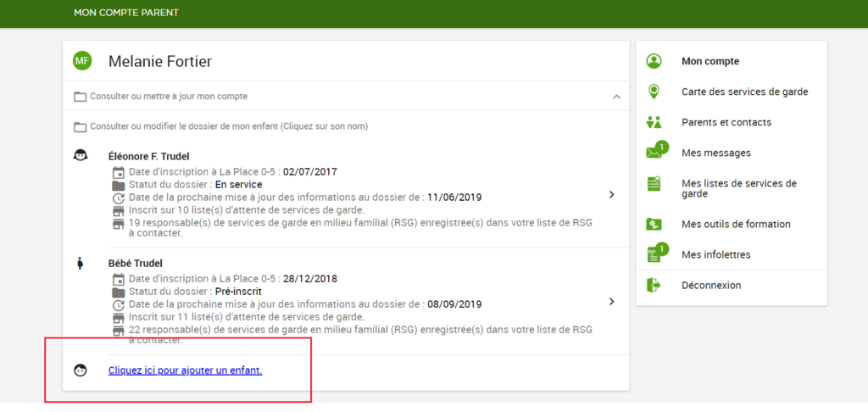Screen dimensions: 868x412
Task: Click the Parents et contacts people icon
Action: pos(654,122)
